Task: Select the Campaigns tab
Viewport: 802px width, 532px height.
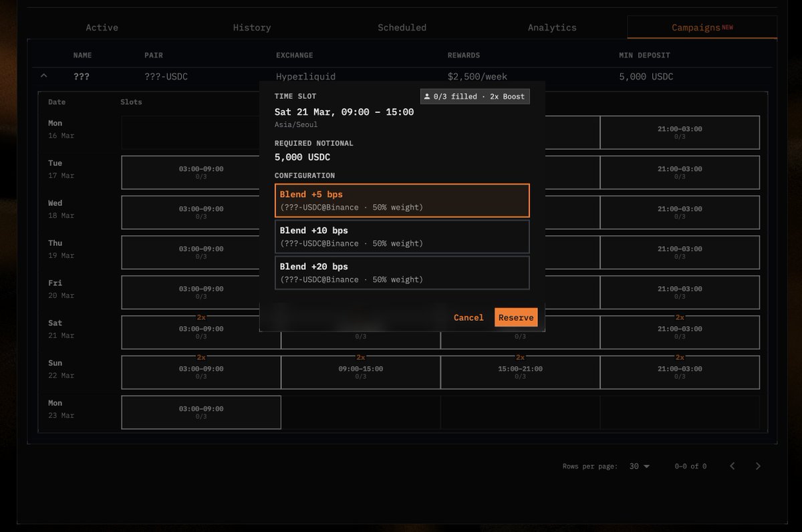Action: pyautogui.click(x=702, y=27)
